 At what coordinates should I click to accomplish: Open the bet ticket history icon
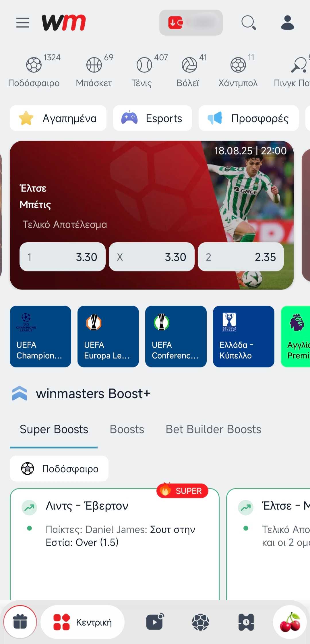246,622
